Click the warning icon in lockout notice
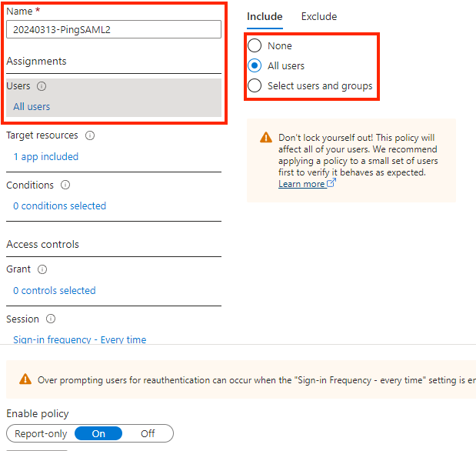This screenshot has height=451, width=476. click(265, 138)
